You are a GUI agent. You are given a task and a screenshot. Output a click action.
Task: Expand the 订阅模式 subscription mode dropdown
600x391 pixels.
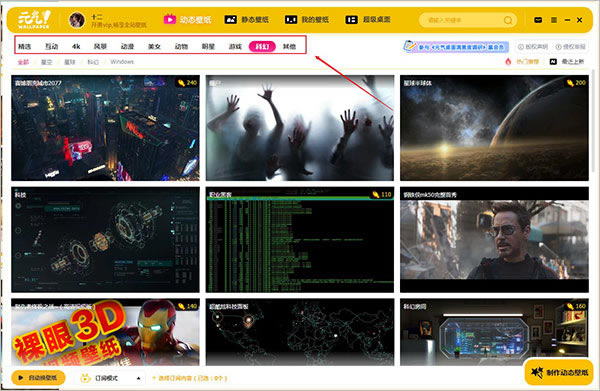[x=139, y=378]
